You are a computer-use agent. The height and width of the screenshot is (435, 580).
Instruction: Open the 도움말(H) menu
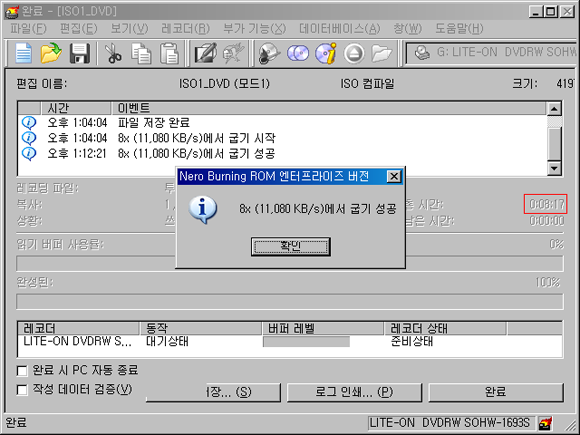[459, 28]
